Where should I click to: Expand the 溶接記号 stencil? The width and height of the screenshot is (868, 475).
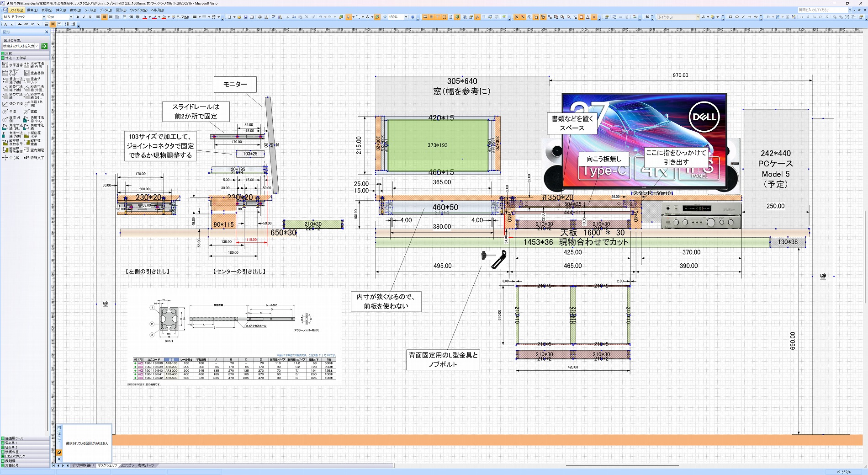click(25, 465)
